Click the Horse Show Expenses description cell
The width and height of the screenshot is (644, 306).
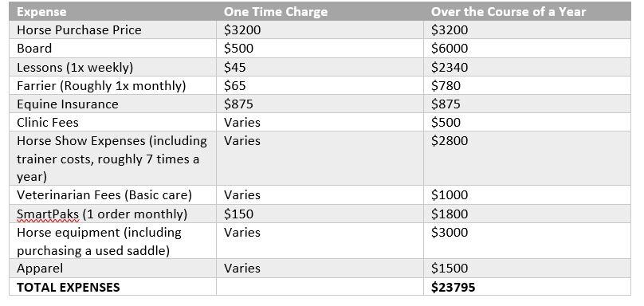112,159
